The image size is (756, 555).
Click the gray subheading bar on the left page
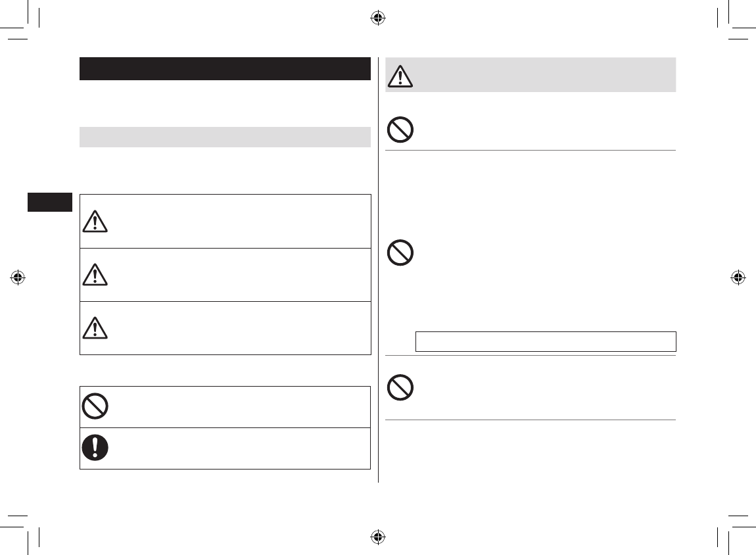click(225, 137)
